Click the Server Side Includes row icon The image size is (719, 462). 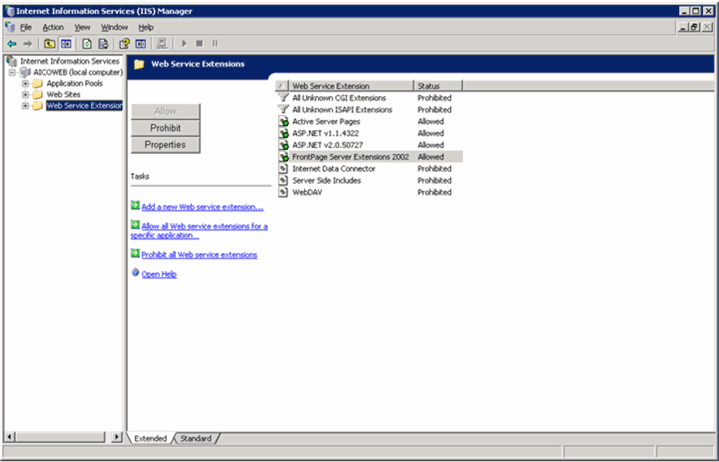point(283,181)
